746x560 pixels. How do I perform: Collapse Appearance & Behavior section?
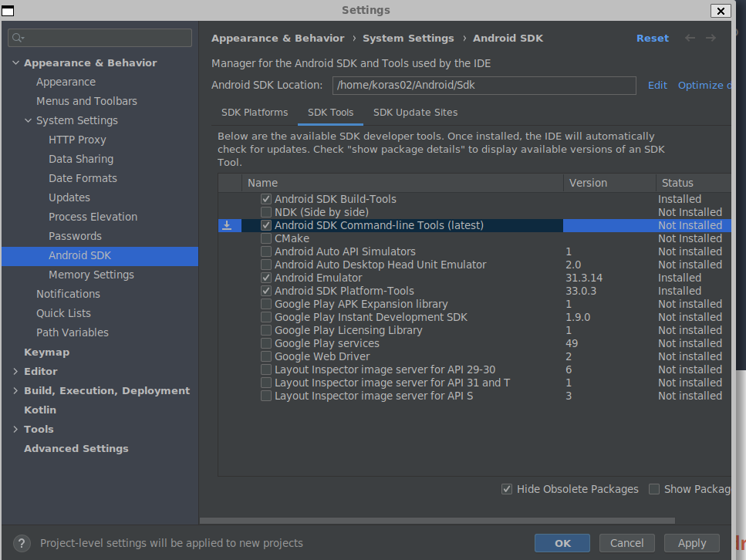(15, 62)
